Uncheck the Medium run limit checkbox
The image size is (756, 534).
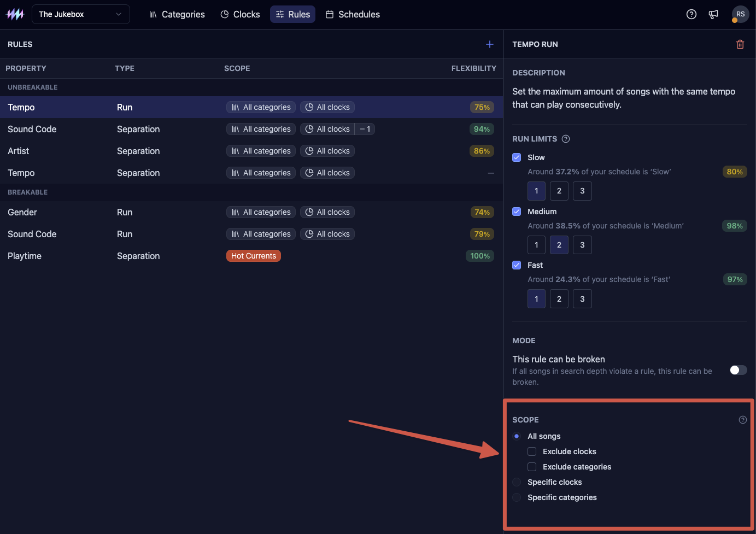517,212
